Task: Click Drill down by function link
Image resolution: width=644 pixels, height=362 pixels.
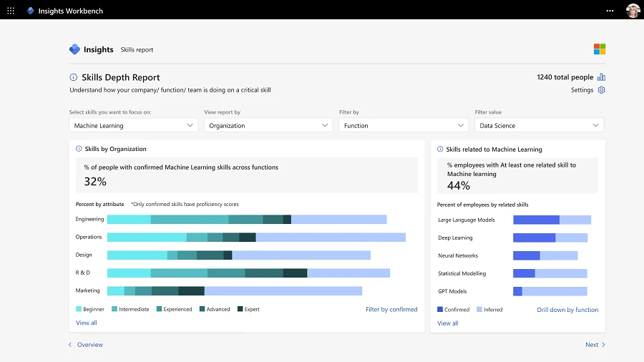Action: click(x=567, y=310)
